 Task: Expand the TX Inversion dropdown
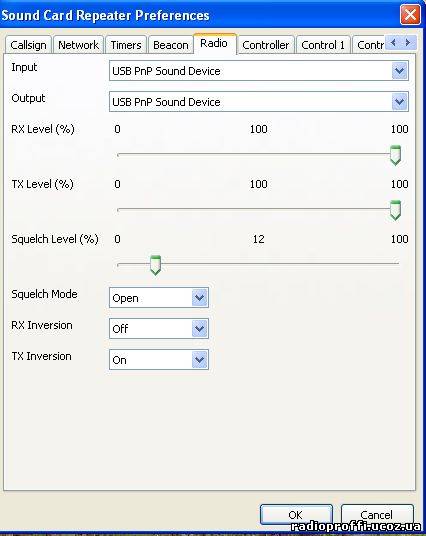click(159, 360)
